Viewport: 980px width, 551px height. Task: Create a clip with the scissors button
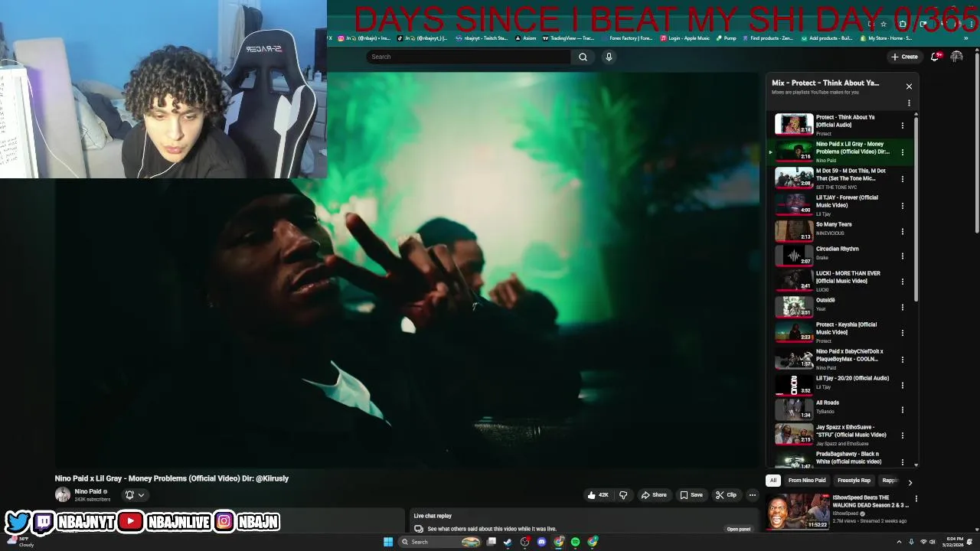pos(726,495)
